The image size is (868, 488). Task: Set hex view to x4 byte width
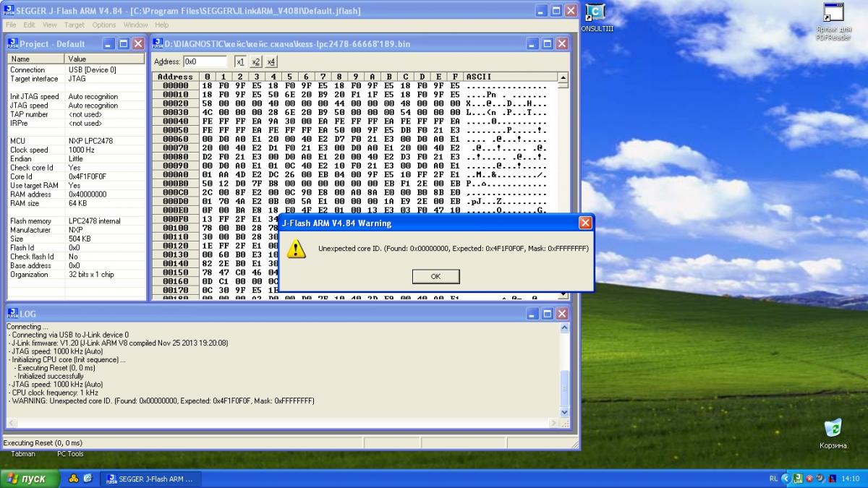[x=271, y=61]
